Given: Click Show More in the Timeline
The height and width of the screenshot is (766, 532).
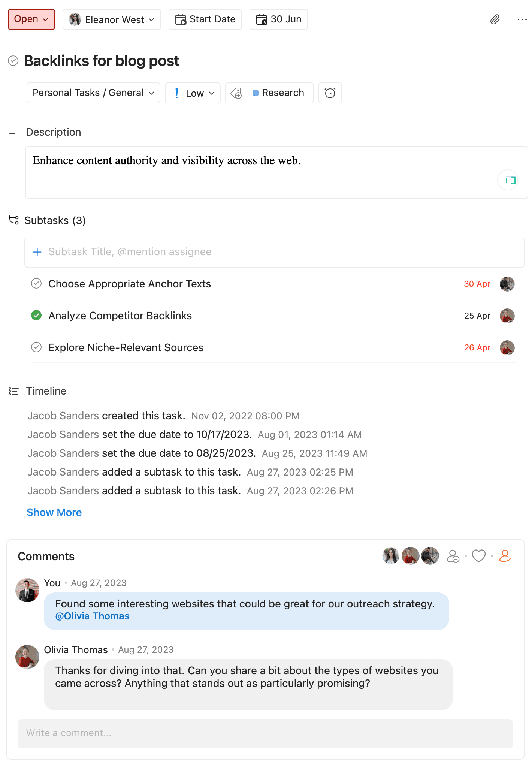Looking at the screenshot, I should click(x=54, y=512).
